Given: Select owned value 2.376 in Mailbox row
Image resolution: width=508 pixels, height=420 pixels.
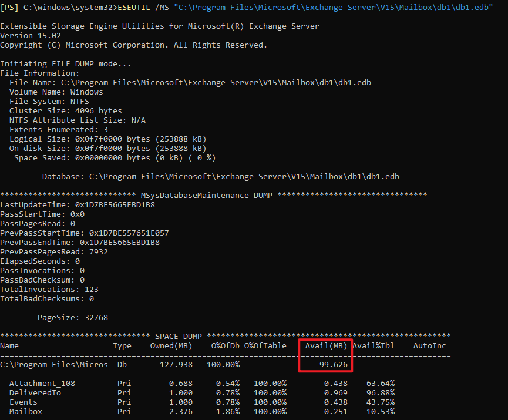Looking at the screenshot, I should [x=181, y=412].
